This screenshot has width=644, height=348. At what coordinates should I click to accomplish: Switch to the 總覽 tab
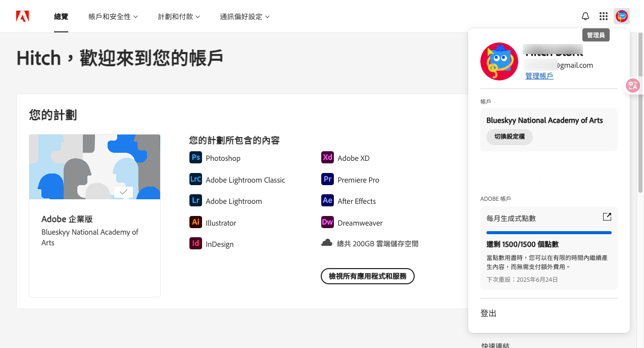(x=61, y=16)
